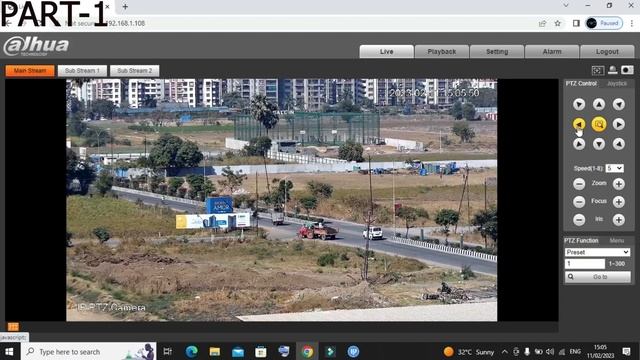Increase Focus with the plus button
Viewport: 640px width, 360px height.
coord(619,202)
